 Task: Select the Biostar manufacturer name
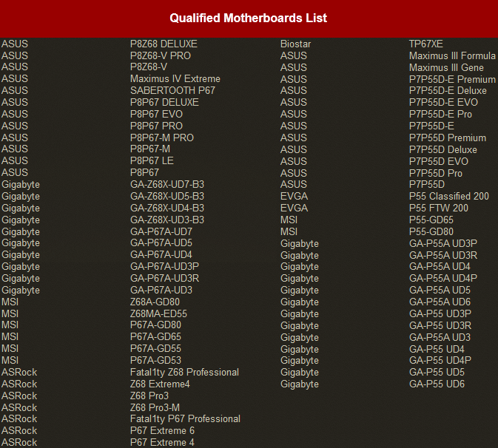(295, 44)
